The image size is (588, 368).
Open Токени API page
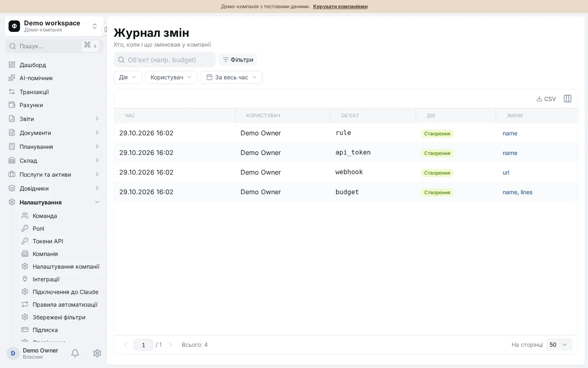(60, 241)
